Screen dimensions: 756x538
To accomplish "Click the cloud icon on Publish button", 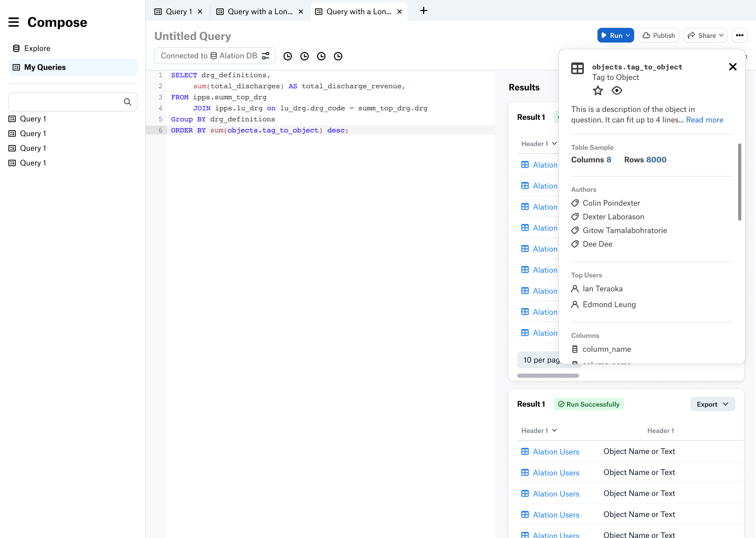I will pyautogui.click(x=646, y=35).
